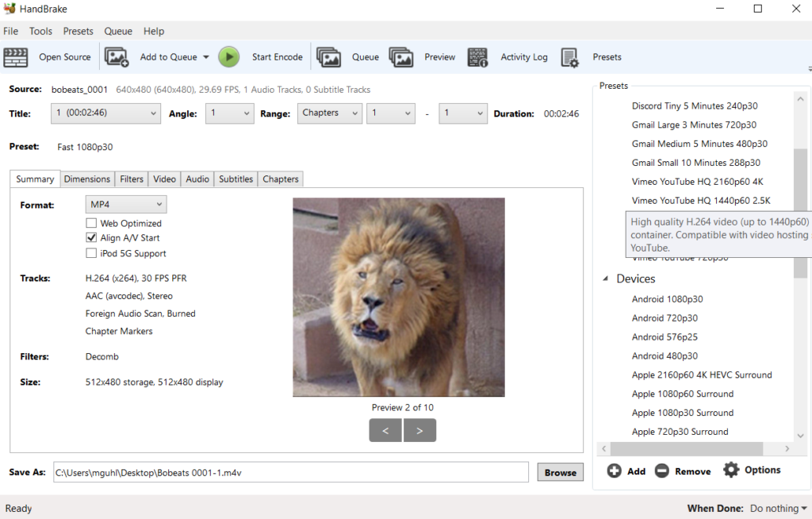Uncheck the Align A/V Start checkbox
This screenshot has height=519, width=812.
click(91, 238)
